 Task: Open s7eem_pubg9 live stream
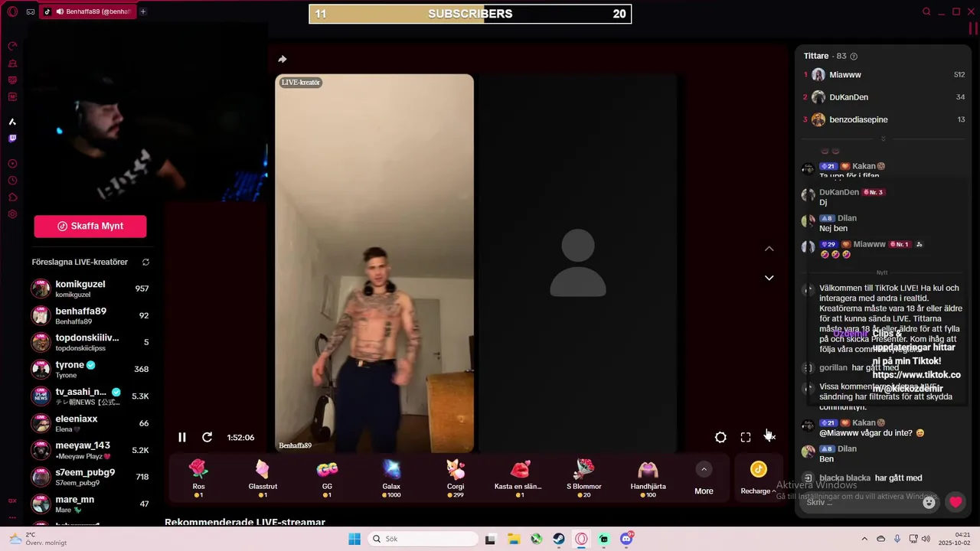click(90, 477)
